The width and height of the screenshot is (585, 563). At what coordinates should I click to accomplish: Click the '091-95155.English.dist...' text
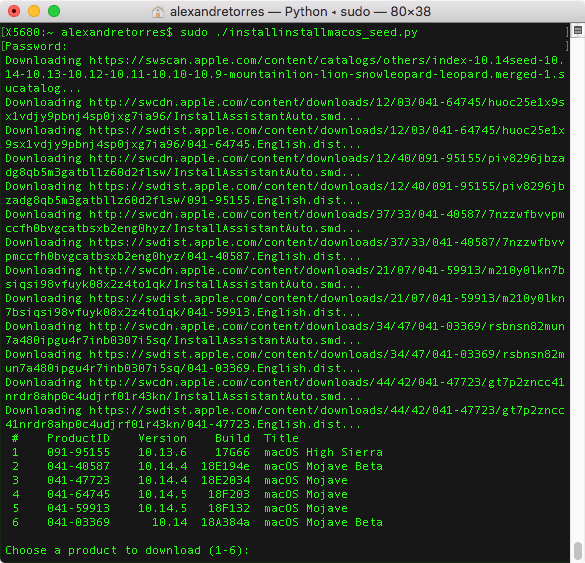273,200
